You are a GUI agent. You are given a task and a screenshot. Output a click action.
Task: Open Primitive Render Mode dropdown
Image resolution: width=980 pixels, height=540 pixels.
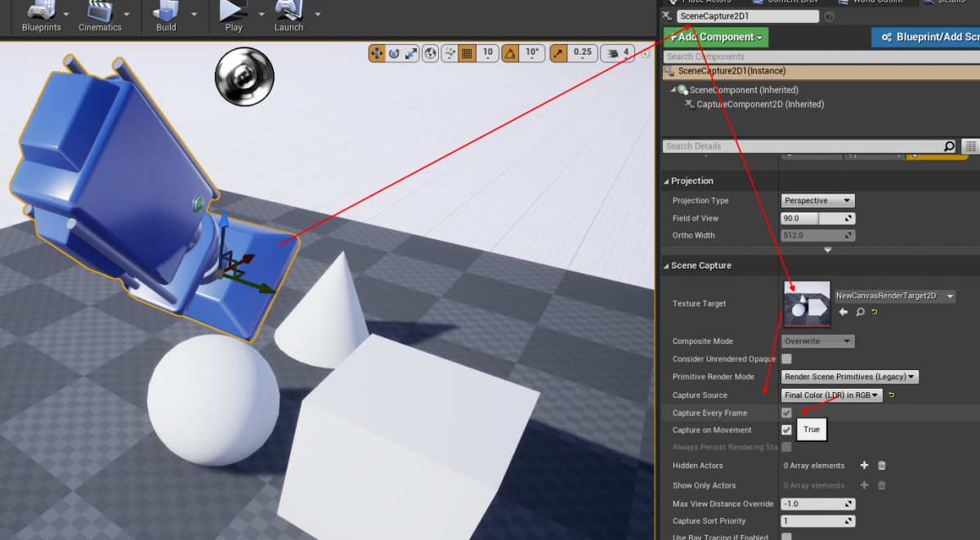click(849, 377)
